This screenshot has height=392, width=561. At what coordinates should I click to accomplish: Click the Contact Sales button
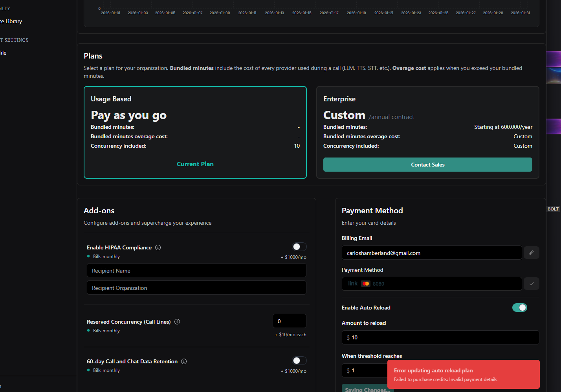coord(427,165)
